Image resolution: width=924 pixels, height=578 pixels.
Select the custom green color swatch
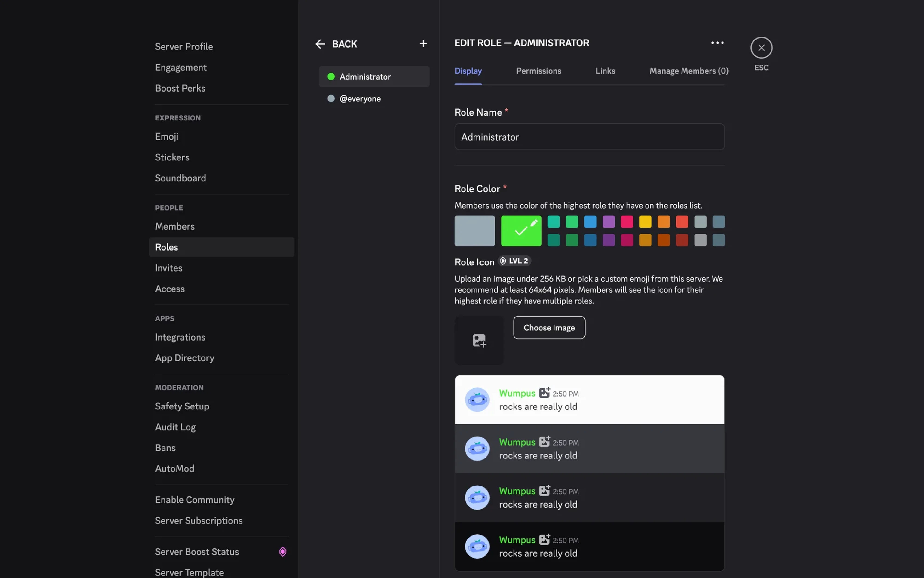(x=521, y=231)
